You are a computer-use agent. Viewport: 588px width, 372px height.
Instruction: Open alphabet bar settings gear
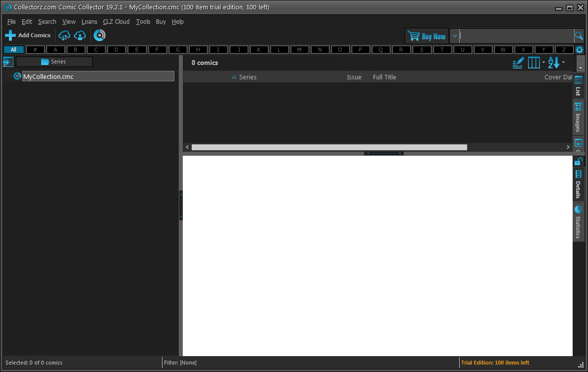click(x=579, y=50)
